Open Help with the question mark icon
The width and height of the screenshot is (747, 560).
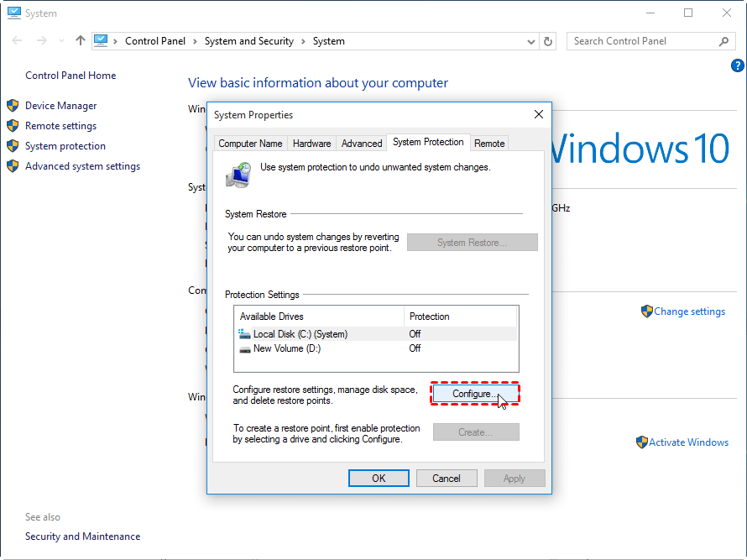point(737,65)
